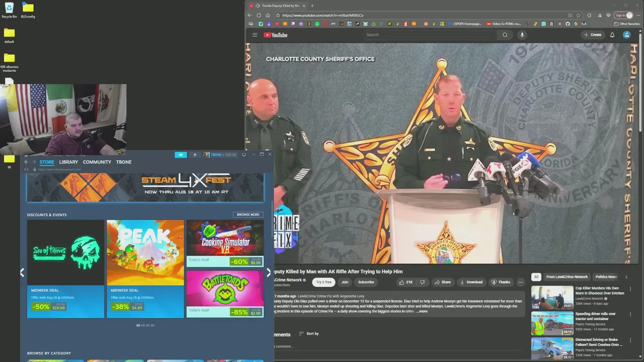644x362 pixels.
Task: Dislike the video with the thumbs-down button
Action: point(423,282)
